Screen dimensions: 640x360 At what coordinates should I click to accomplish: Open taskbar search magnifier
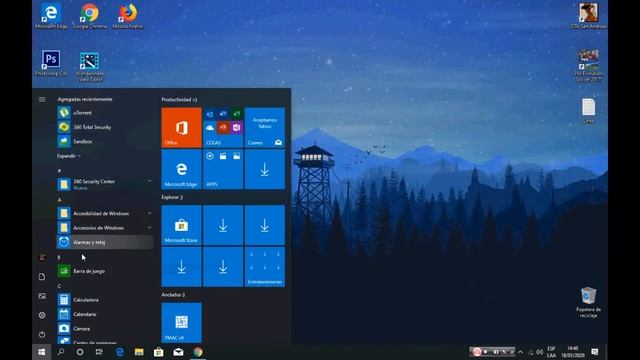61,352
